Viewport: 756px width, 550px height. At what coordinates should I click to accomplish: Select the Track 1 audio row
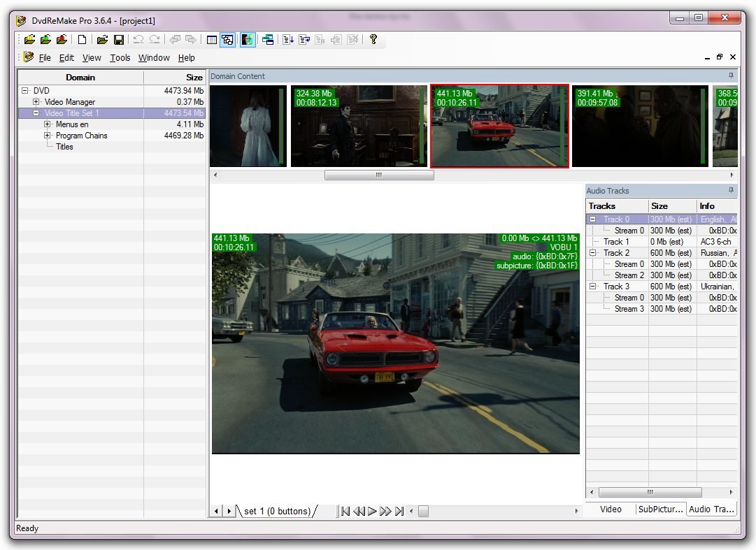coord(662,242)
